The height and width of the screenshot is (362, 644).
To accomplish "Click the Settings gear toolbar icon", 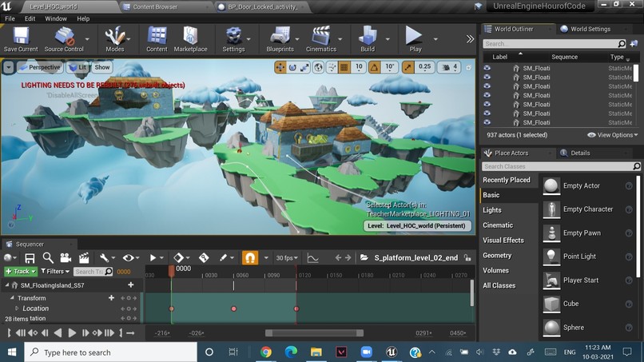I will [233, 39].
